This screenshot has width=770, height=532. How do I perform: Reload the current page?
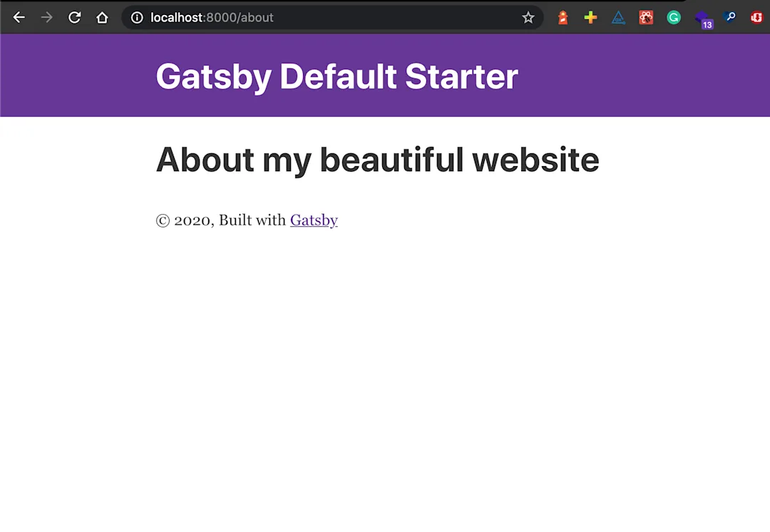tap(74, 17)
